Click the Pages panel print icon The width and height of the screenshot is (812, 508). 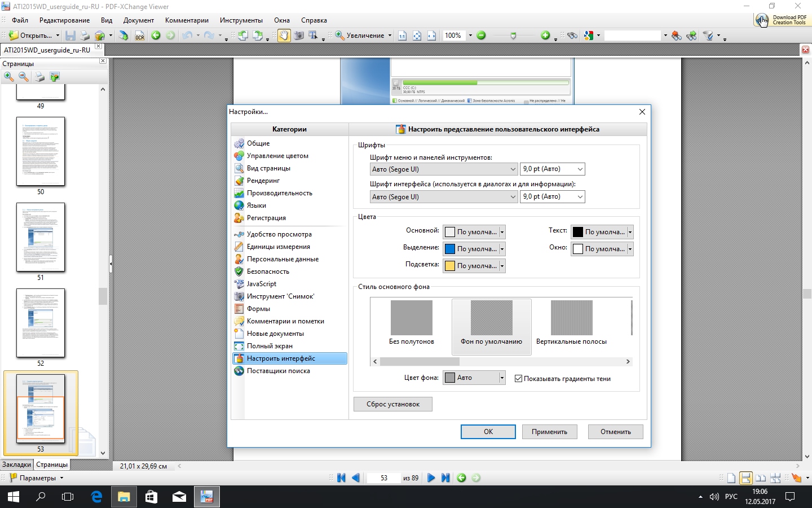click(39, 77)
